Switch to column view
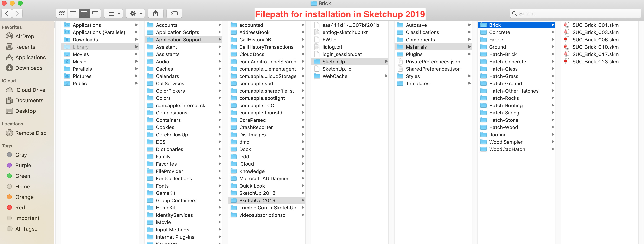 pos(84,13)
